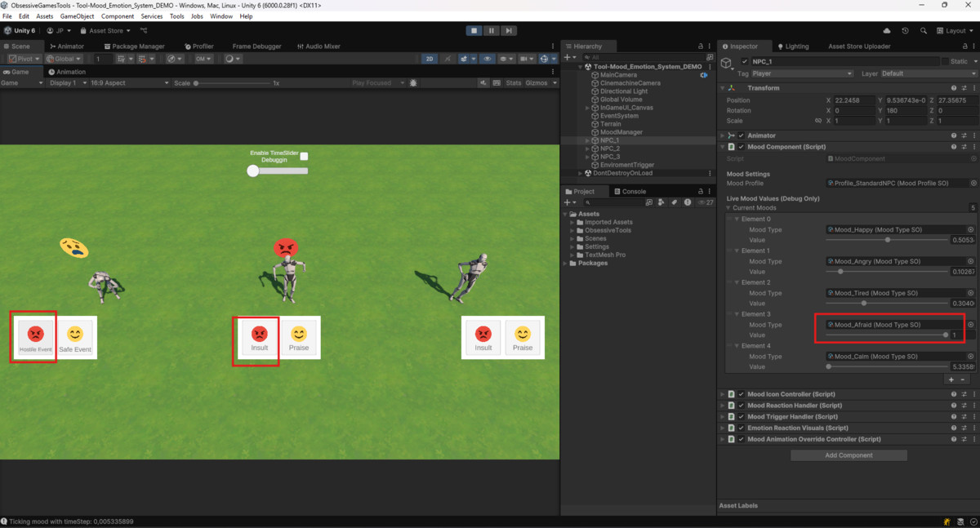Screen dimensions: 980x528
Task: Click the Add Component button
Action: point(849,455)
